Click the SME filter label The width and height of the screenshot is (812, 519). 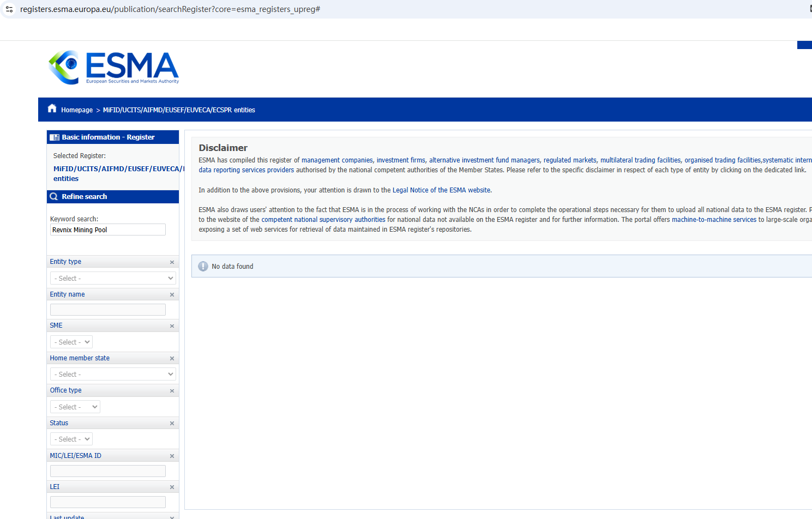56,325
